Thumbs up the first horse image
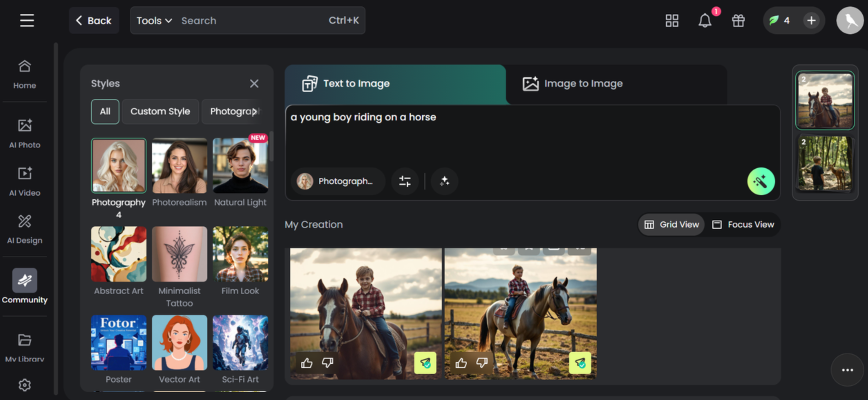 tap(306, 363)
